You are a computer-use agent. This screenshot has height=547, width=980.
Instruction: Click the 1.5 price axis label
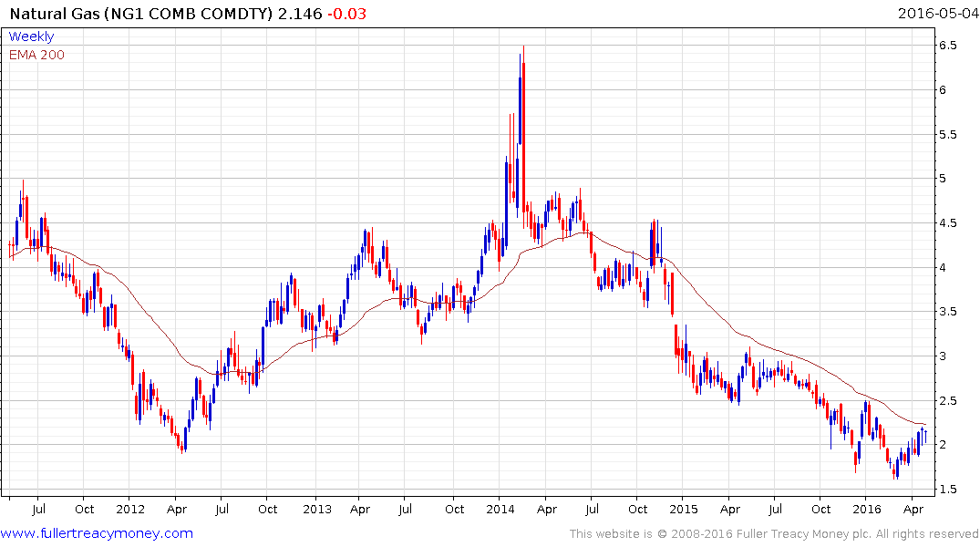tap(947, 490)
